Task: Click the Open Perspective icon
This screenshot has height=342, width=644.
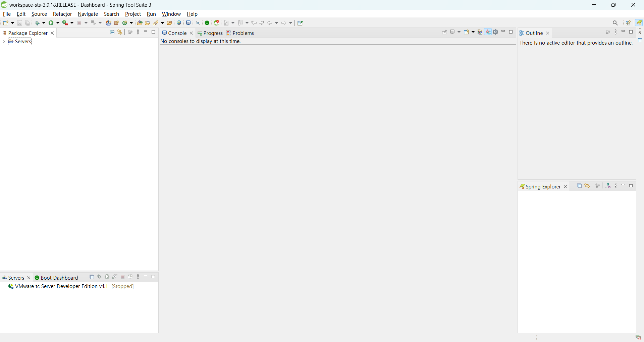Action: pyautogui.click(x=629, y=23)
